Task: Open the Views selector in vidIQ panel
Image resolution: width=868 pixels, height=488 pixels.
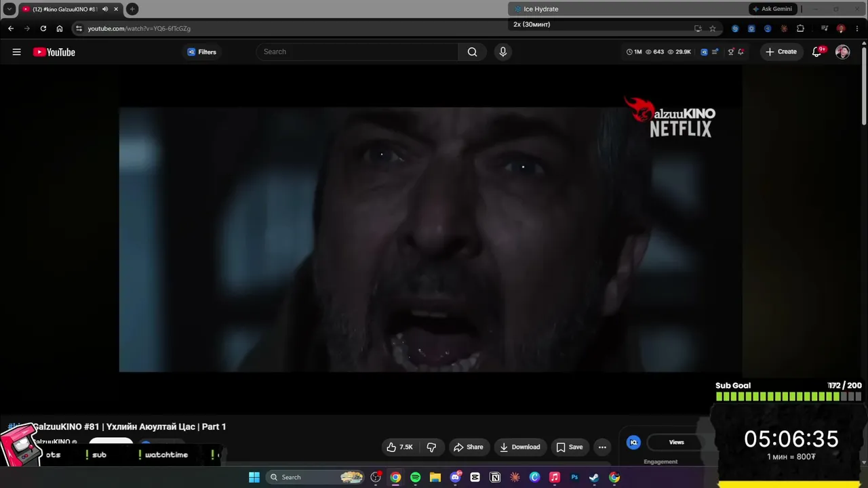Action: 676,443
